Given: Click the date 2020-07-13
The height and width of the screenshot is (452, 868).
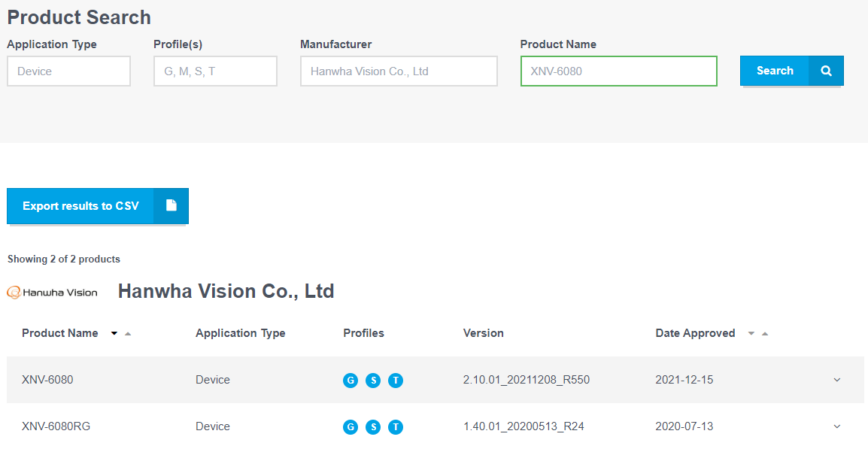Looking at the screenshot, I should 684,426.
